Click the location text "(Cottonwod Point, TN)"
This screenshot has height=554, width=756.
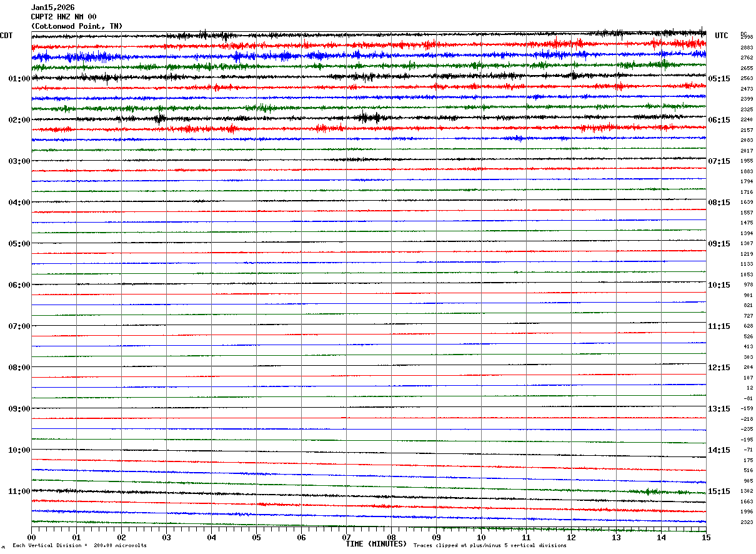tap(77, 26)
